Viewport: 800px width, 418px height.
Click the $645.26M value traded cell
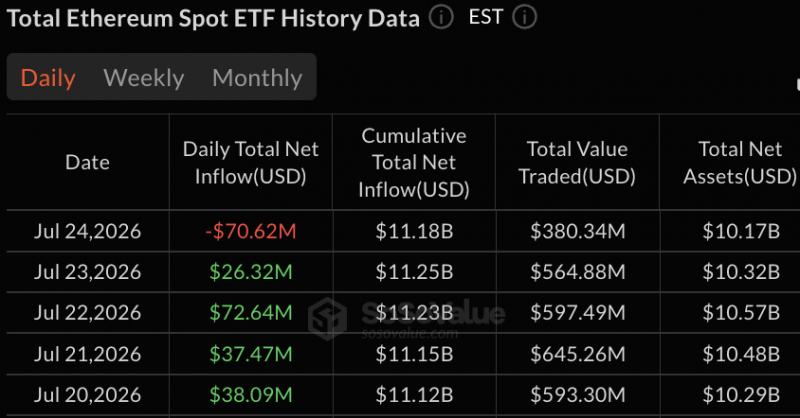coord(578,354)
